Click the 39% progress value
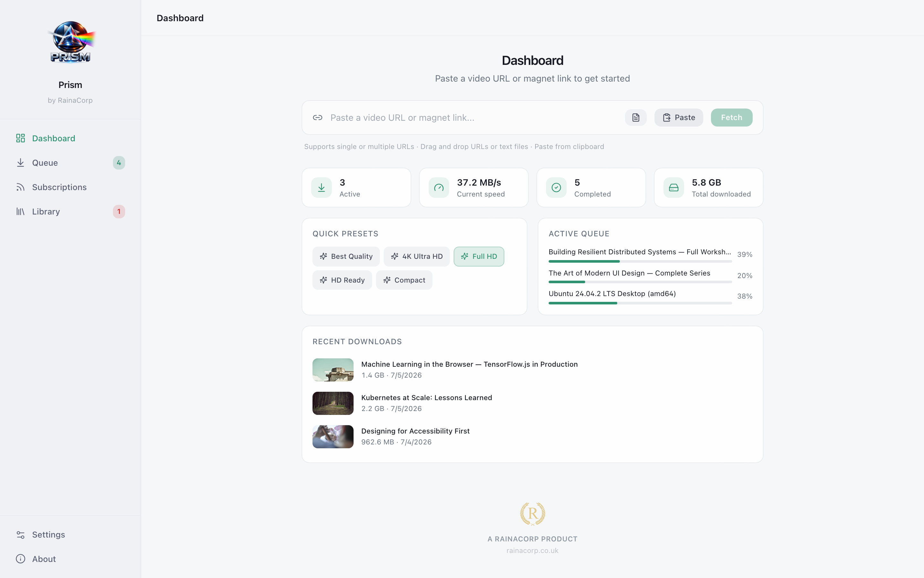Viewport: 924px width, 578px height. [x=745, y=255]
